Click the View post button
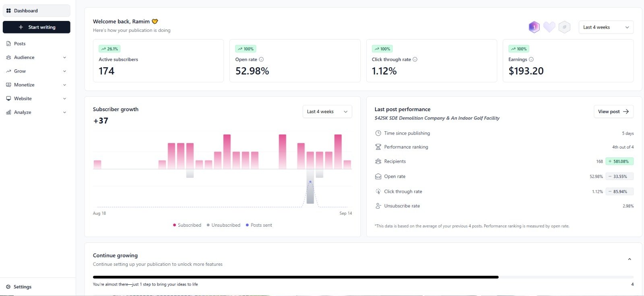Image resolution: width=644 pixels, height=296 pixels. pyautogui.click(x=613, y=112)
